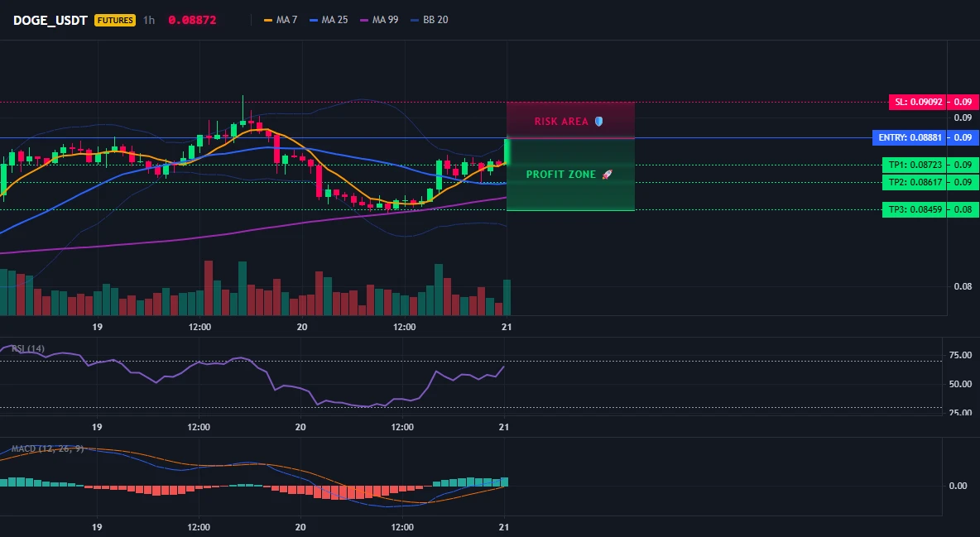Select the ENTRY: 0.08881 price label

click(910, 137)
